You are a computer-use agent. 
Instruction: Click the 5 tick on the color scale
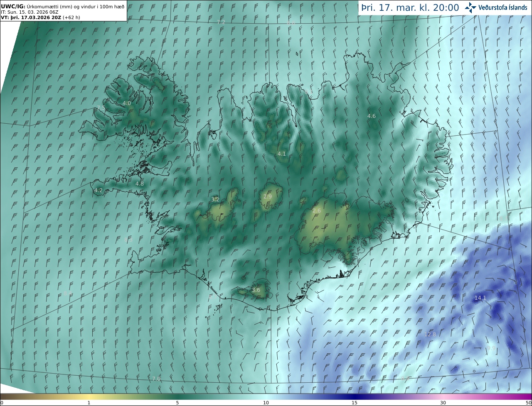pyautogui.click(x=177, y=403)
